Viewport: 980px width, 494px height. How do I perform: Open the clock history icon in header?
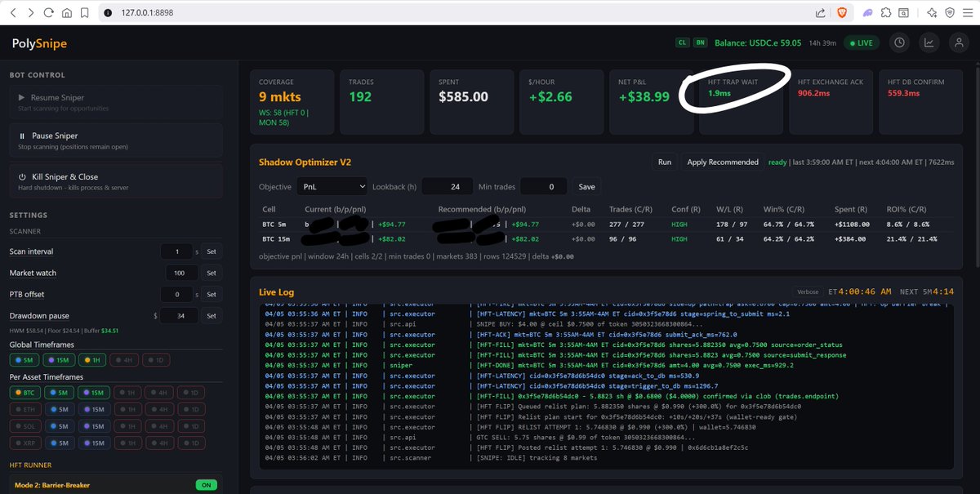900,43
